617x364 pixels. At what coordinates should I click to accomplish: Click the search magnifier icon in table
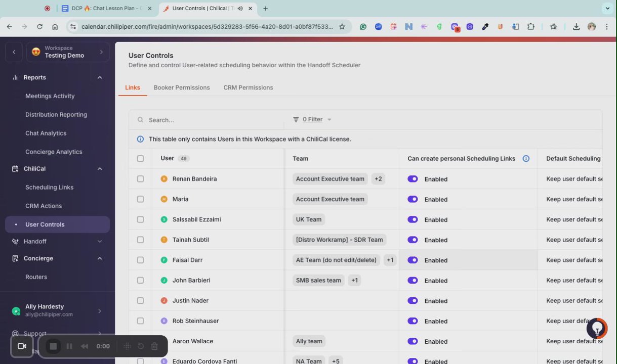point(140,120)
